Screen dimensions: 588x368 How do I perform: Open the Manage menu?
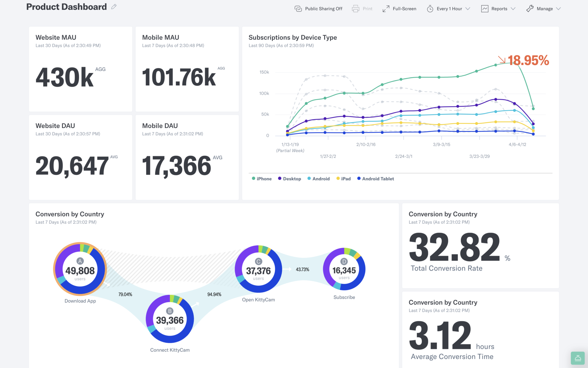(545, 9)
